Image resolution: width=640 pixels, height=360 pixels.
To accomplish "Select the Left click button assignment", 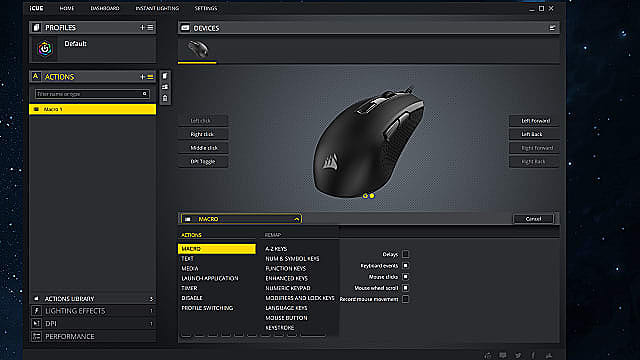I will 203,120.
